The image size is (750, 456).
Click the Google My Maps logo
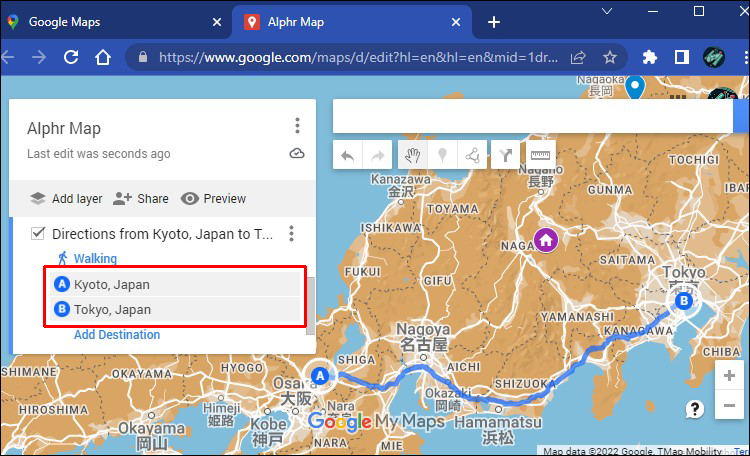(376, 421)
